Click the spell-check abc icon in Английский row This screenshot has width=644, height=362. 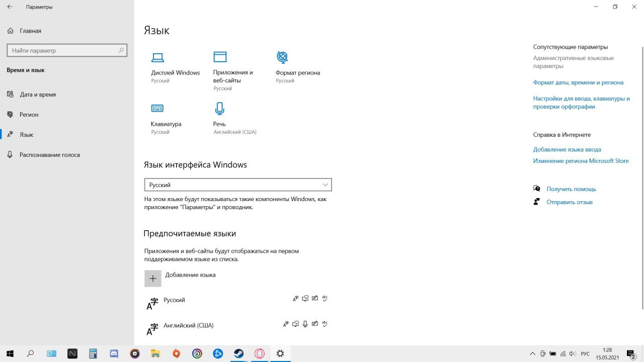coord(325,324)
